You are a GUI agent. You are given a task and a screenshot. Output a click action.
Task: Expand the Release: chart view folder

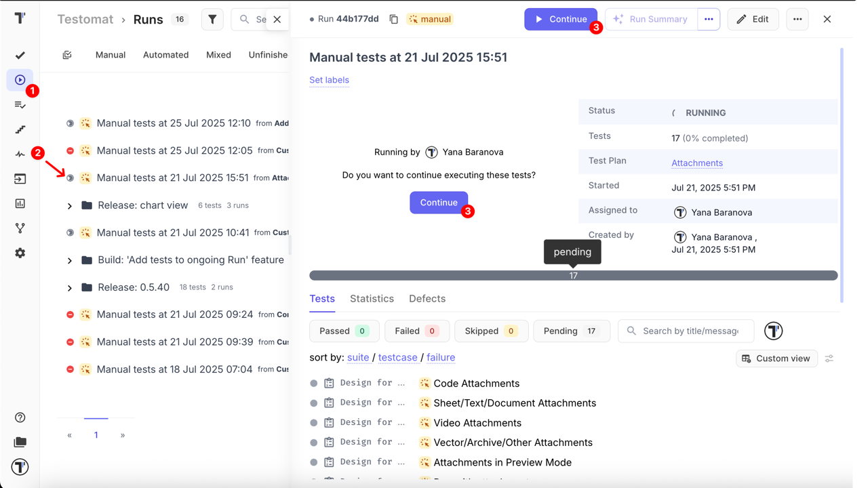pos(70,205)
